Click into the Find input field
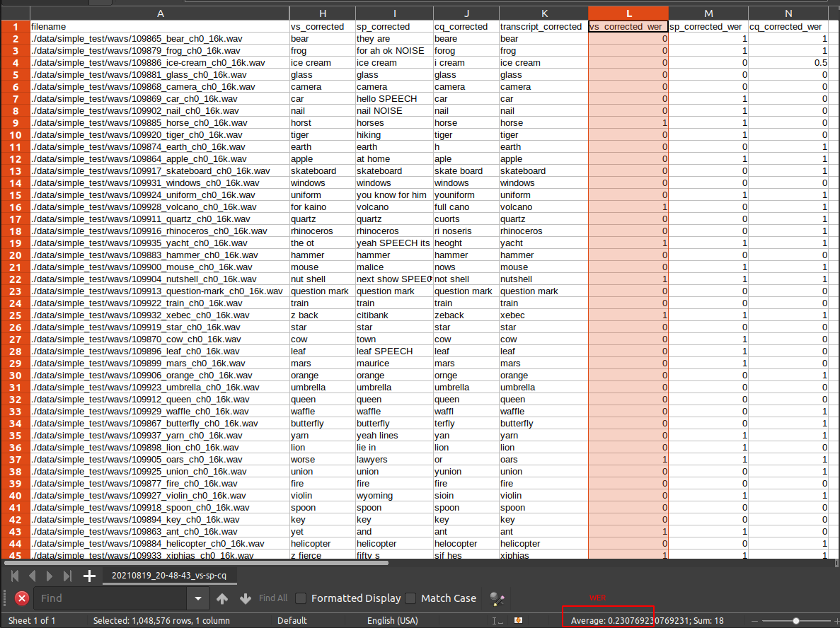The width and height of the screenshot is (840, 628). (x=111, y=598)
